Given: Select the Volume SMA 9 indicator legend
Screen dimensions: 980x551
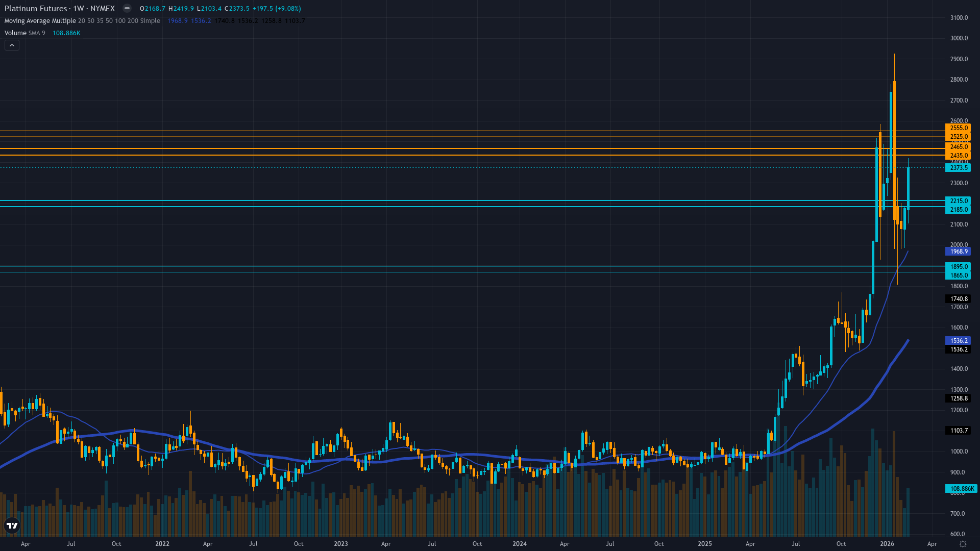Looking at the screenshot, I should point(24,33).
